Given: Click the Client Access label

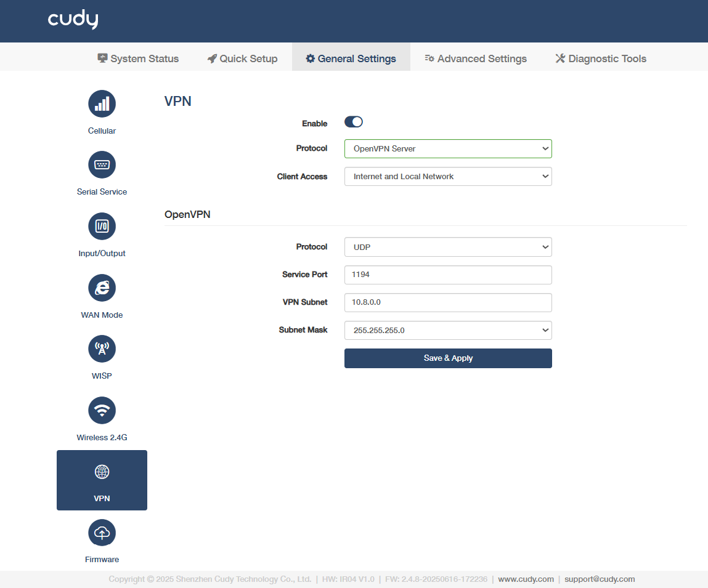Looking at the screenshot, I should [x=302, y=177].
